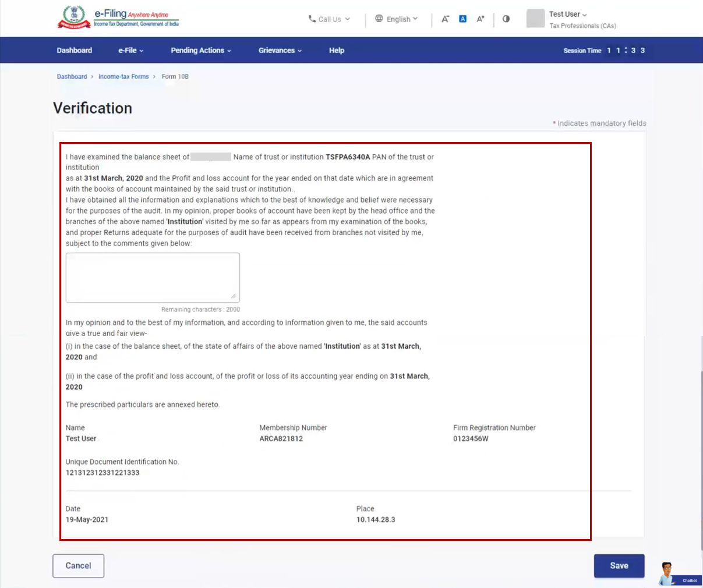This screenshot has width=703, height=588.
Task: Click the highlighted default text size icon
Action: 462,19
